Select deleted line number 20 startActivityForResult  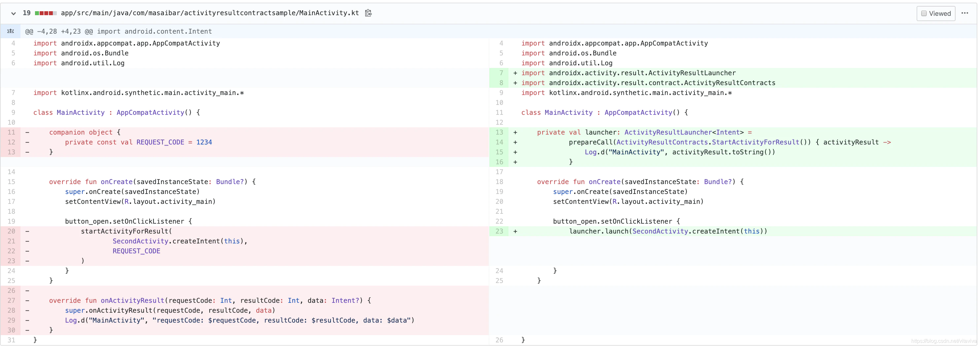[x=12, y=231]
